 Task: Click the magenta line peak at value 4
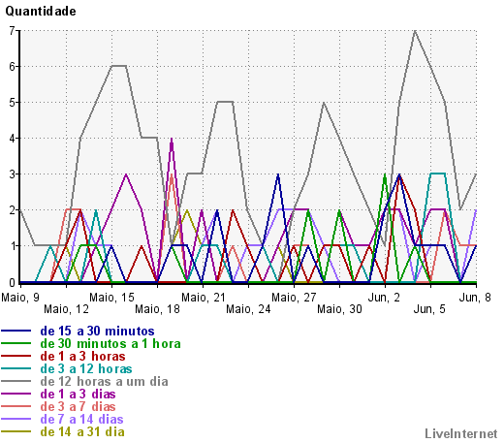tap(172, 139)
